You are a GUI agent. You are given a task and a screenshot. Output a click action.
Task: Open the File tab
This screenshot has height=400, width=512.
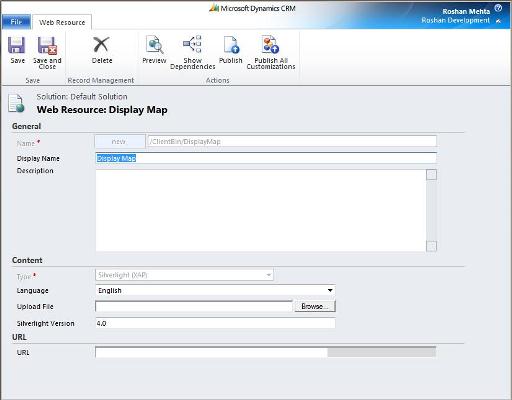point(16,22)
